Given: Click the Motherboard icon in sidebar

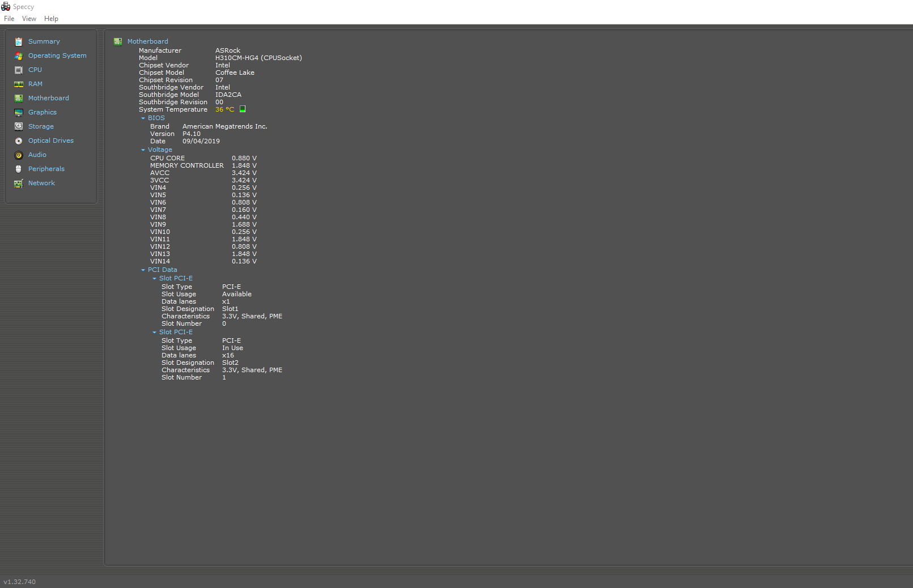Looking at the screenshot, I should tap(19, 98).
